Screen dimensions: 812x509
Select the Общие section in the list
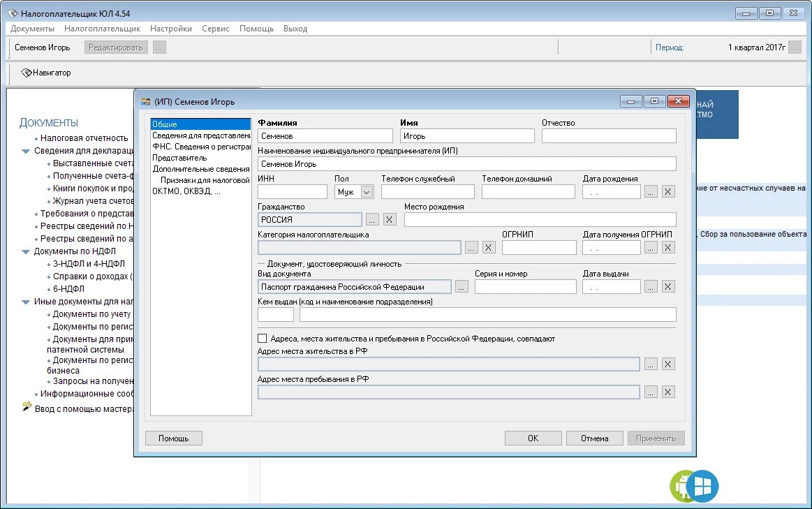200,124
